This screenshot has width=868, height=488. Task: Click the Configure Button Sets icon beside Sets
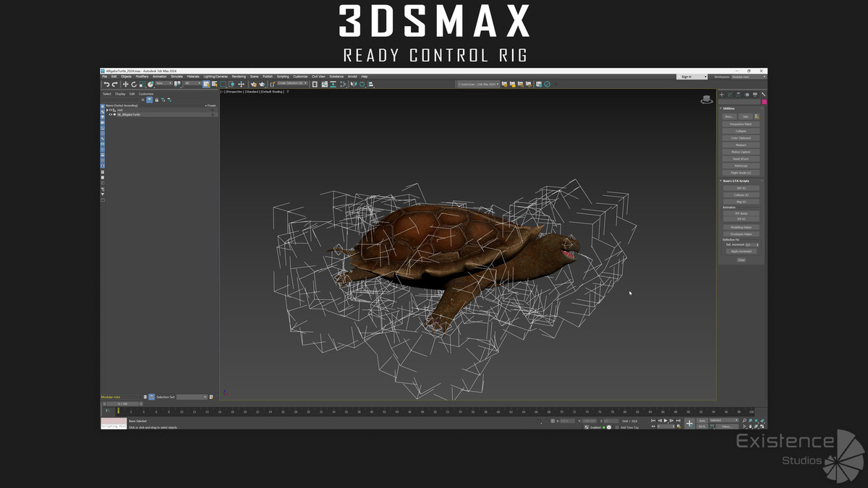click(757, 116)
